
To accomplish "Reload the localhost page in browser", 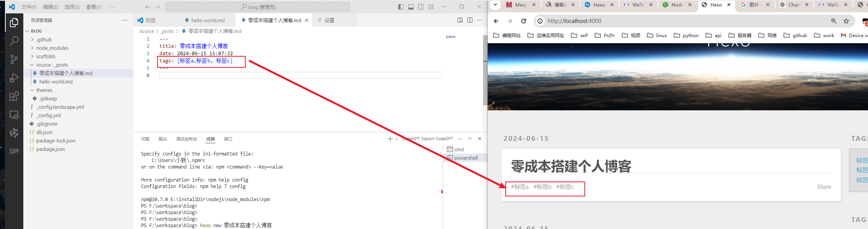I will (x=524, y=21).
